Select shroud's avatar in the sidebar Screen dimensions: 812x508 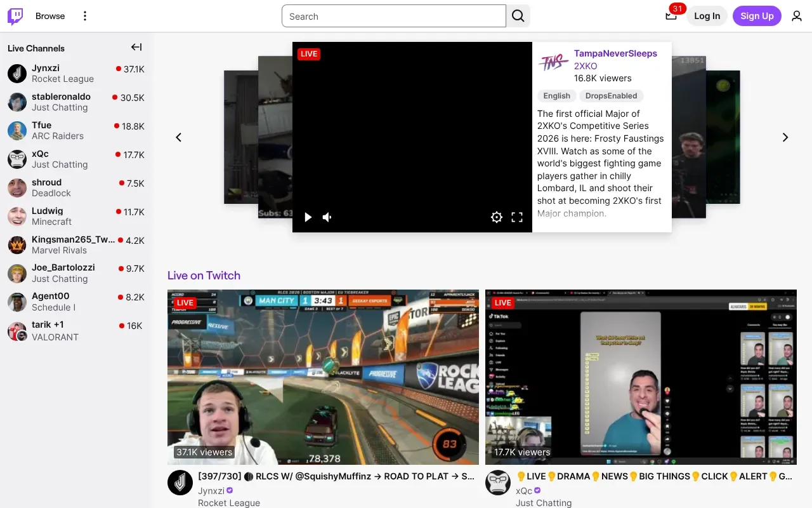tap(16, 188)
